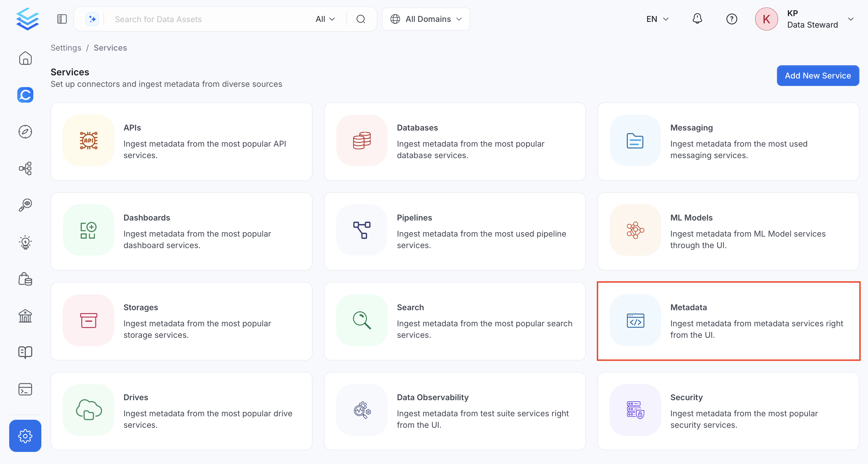Open the Security service card
The image size is (868, 464).
click(x=728, y=411)
